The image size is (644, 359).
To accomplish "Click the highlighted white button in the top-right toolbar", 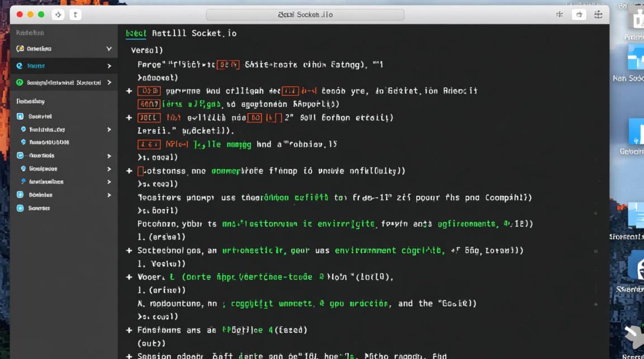I will point(579,15).
